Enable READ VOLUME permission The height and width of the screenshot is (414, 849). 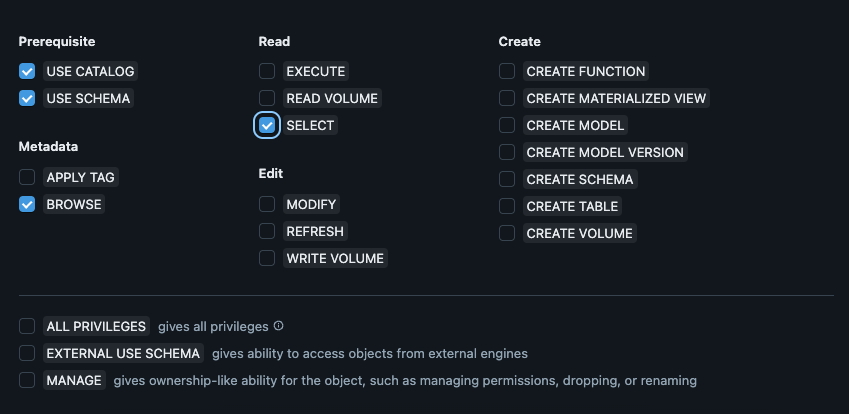pyautogui.click(x=267, y=99)
